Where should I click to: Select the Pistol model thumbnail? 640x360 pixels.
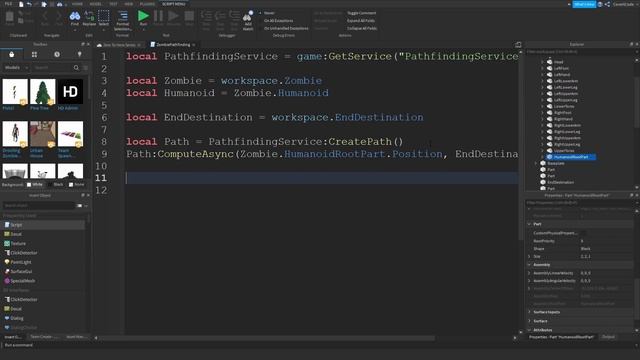[15, 92]
